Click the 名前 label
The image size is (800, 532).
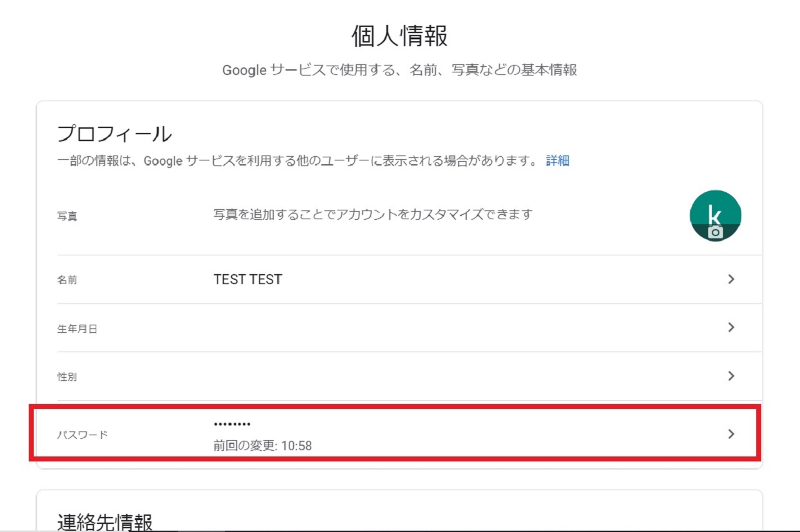click(x=67, y=280)
